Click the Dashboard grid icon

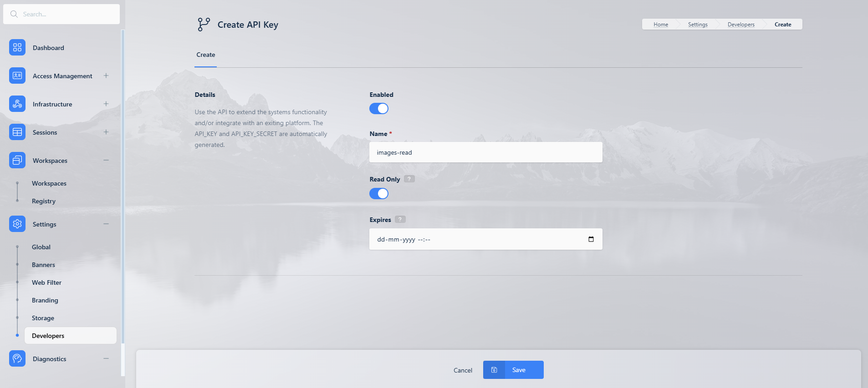click(17, 47)
